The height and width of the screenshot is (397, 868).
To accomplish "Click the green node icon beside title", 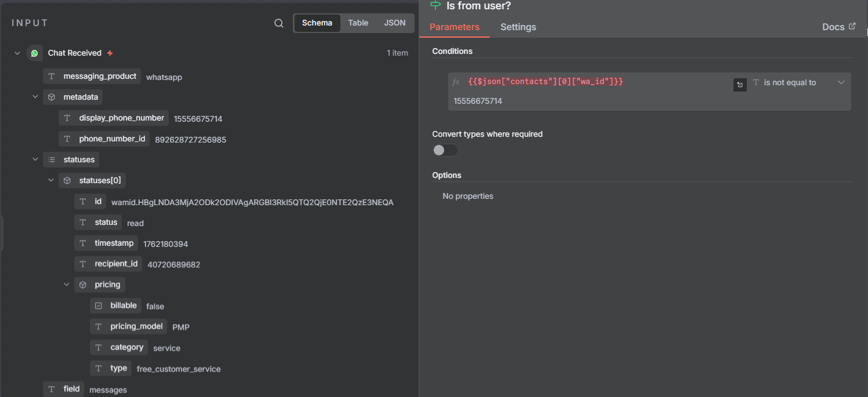I will click(435, 6).
